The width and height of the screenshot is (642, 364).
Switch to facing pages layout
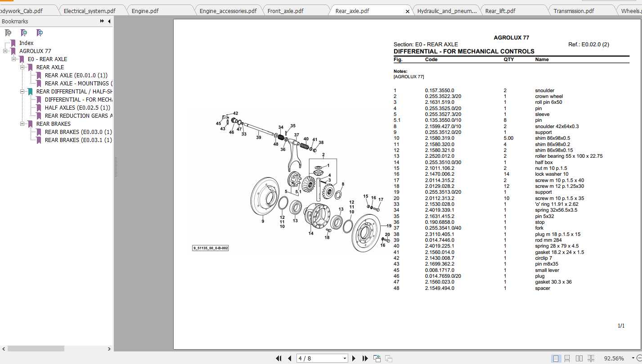coord(579,358)
